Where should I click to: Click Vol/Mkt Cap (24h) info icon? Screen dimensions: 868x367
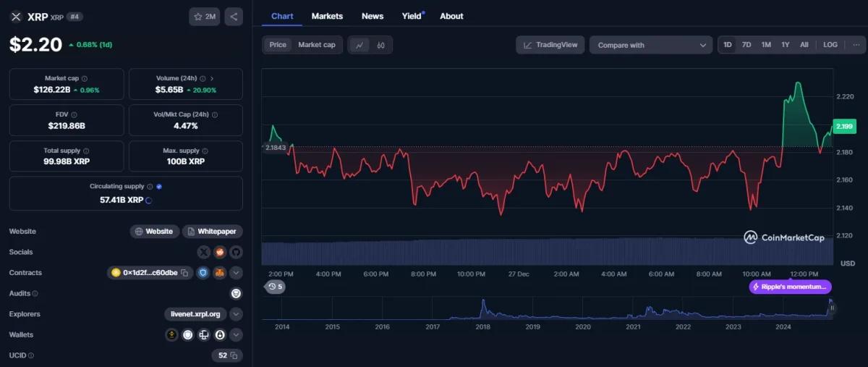tap(215, 114)
